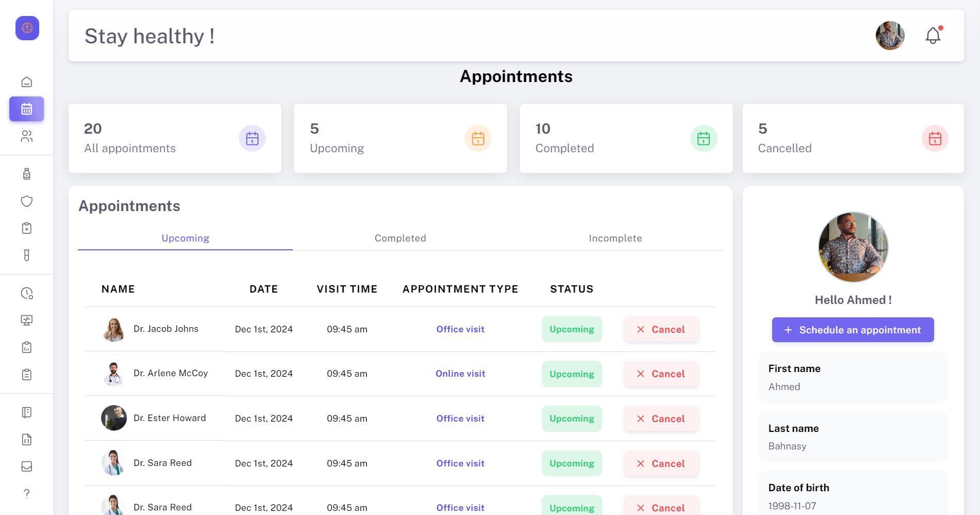Select the medicine bottle sidebar icon
980x515 pixels.
pyautogui.click(x=27, y=174)
